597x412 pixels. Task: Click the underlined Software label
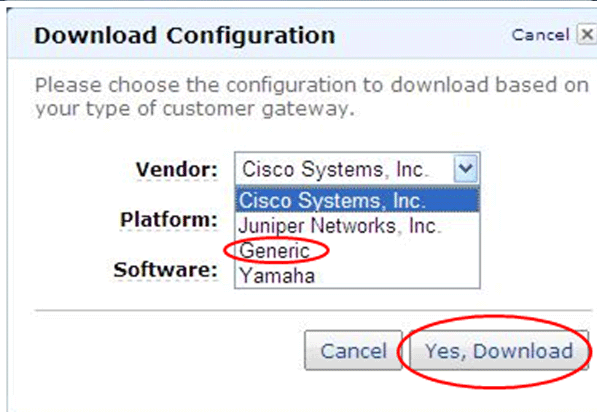[x=166, y=270]
